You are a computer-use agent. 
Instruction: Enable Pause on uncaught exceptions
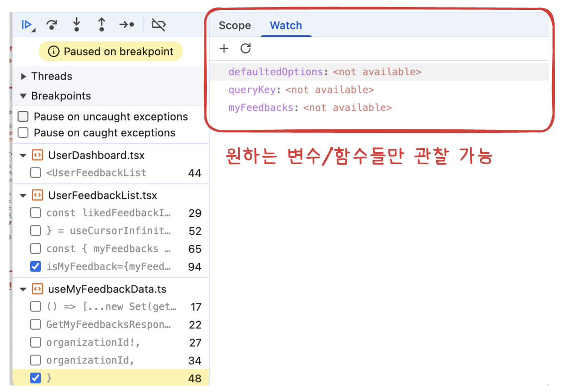point(23,117)
